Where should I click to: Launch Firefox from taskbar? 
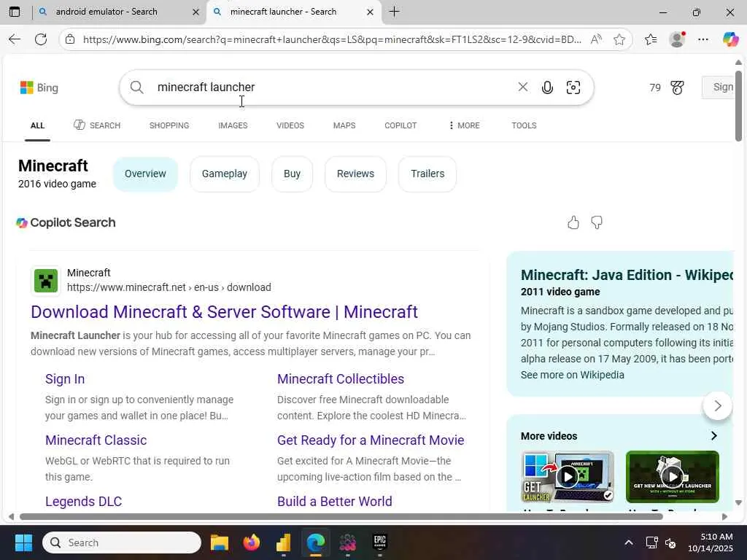click(252, 542)
